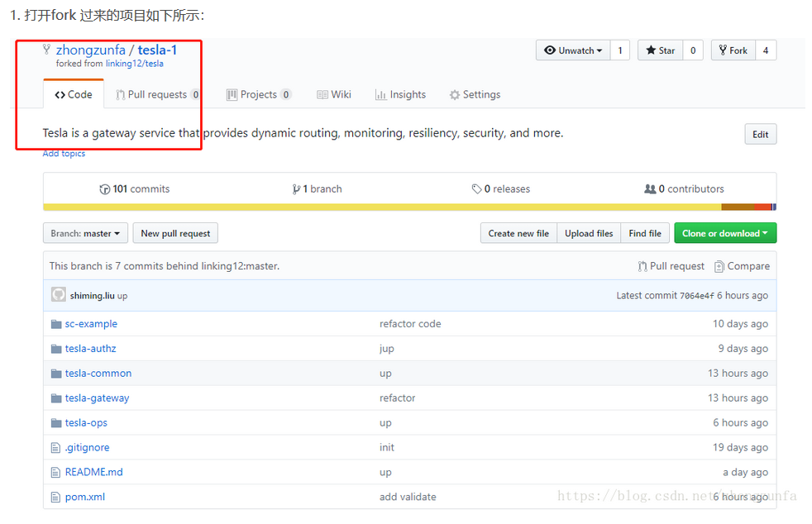The width and height of the screenshot is (812, 524).
Task: View the 101 commits
Action: click(x=135, y=189)
